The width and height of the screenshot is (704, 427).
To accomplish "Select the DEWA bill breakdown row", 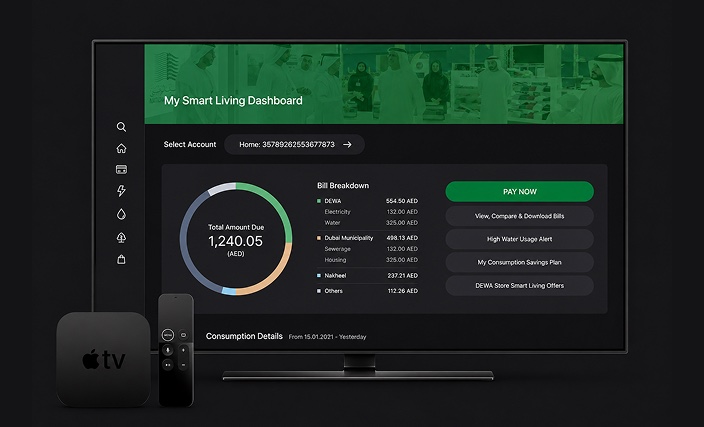I will [x=367, y=201].
